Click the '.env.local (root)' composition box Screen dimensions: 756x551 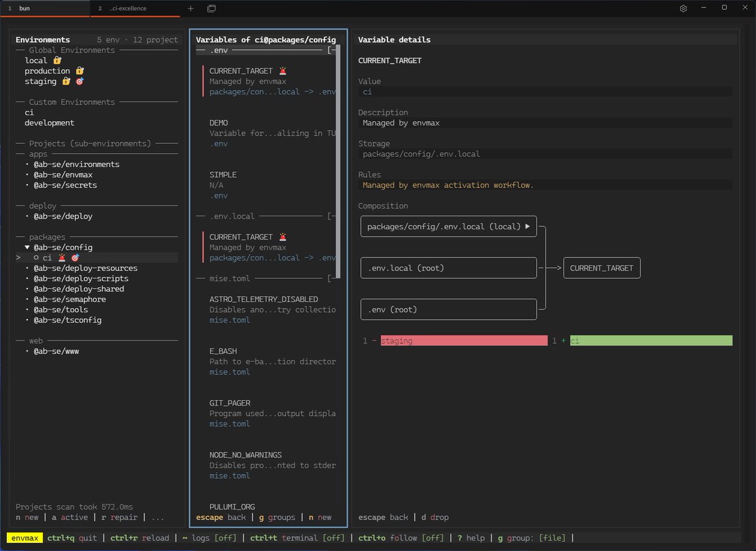pos(449,268)
